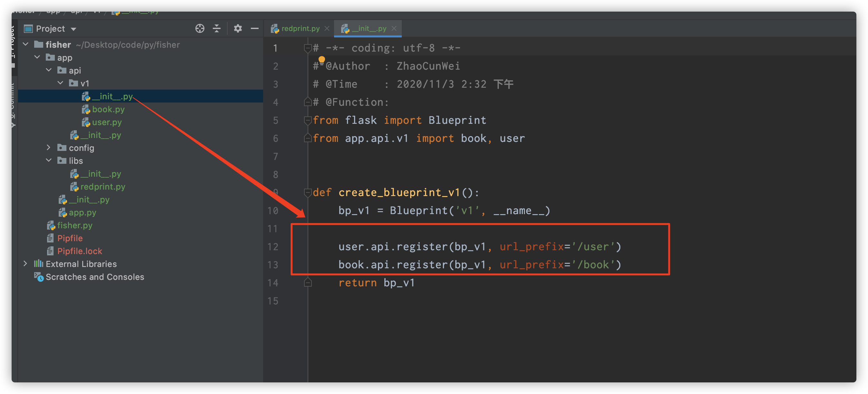
Task: Collapse the fisher root folder
Action: tap(25, 44)
